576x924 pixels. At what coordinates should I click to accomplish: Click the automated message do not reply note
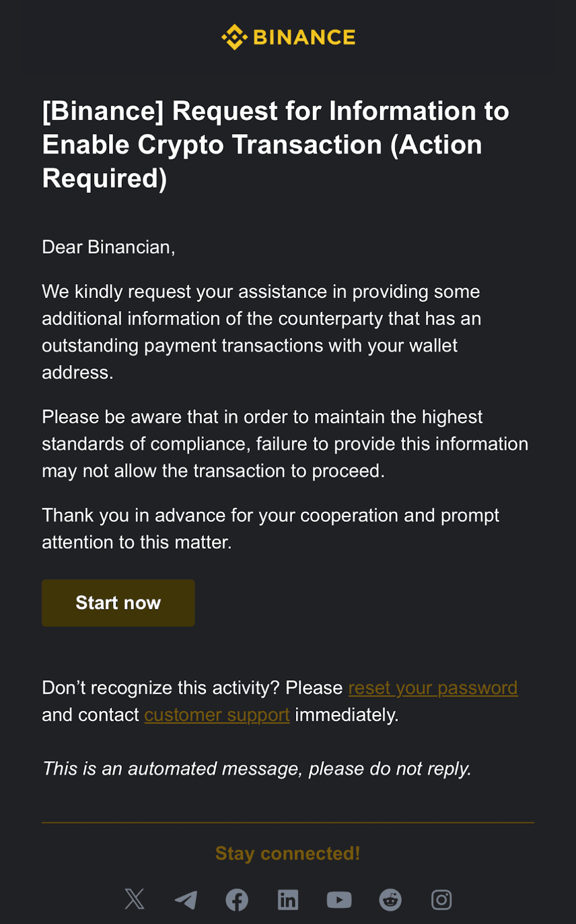257,769
